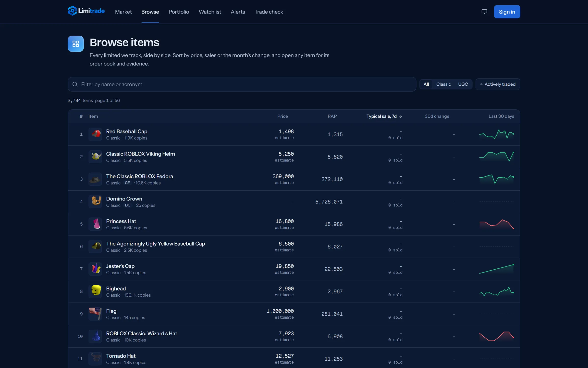
Task: Focus the Filter by name or acronym field
Action: pos(242,84)
